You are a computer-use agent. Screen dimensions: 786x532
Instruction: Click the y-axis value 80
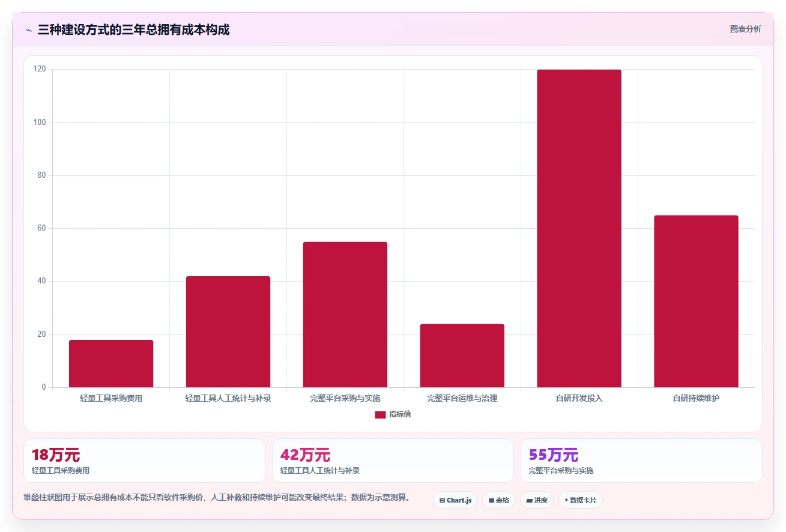(x=41, y=175)
